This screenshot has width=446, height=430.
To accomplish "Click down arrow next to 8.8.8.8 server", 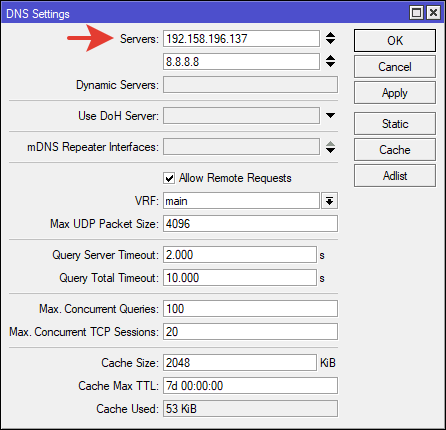I will pos(330,65).
